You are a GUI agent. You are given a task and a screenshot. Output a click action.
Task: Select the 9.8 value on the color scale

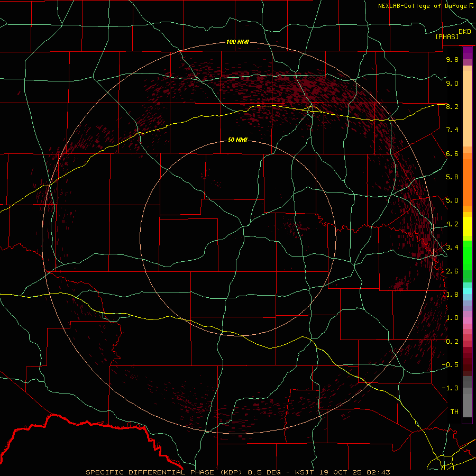click(452, 59)
